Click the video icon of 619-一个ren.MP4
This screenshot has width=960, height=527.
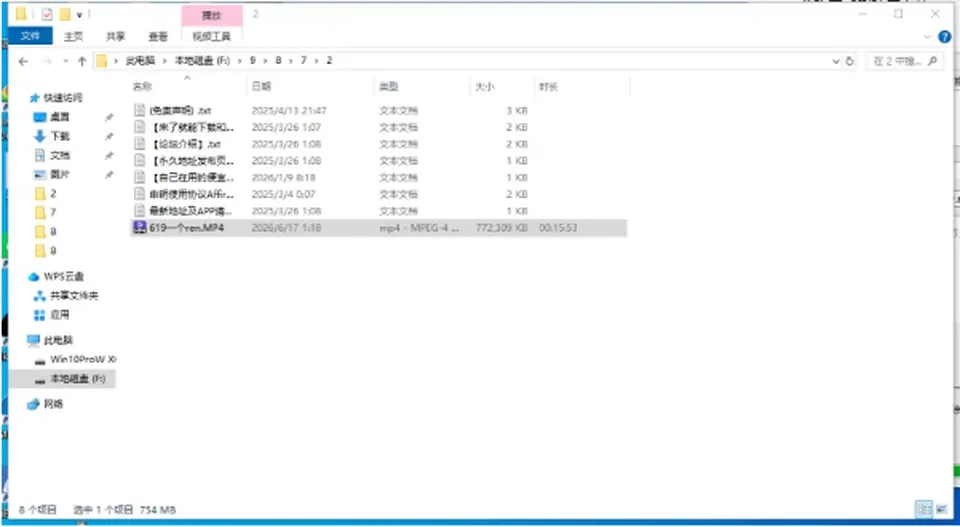140,228
